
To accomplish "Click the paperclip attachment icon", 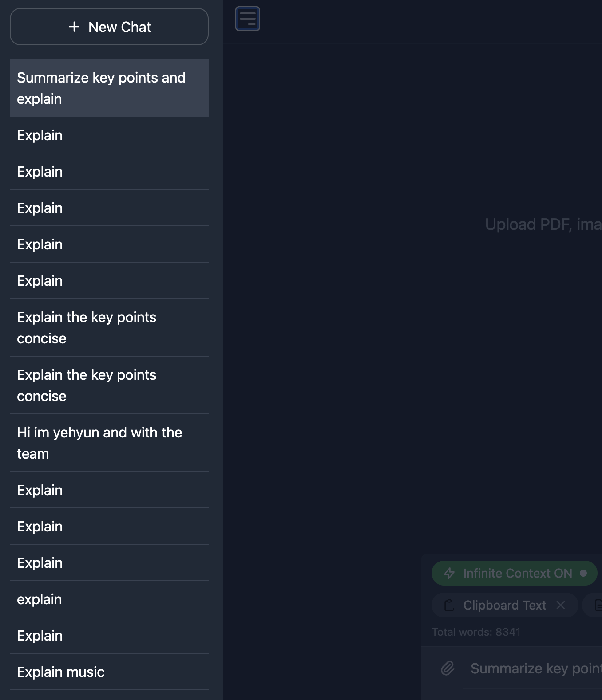I will [x=448, y=668].
